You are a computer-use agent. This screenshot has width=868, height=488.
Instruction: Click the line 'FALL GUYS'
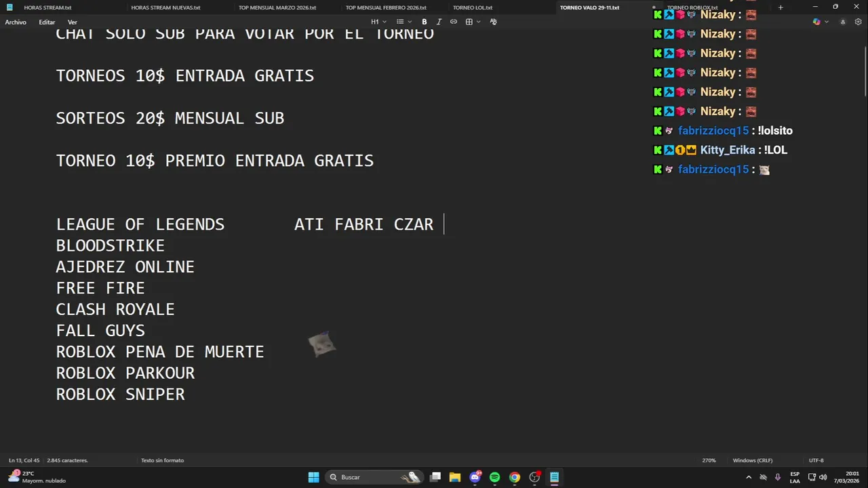[x=100, y=331]
